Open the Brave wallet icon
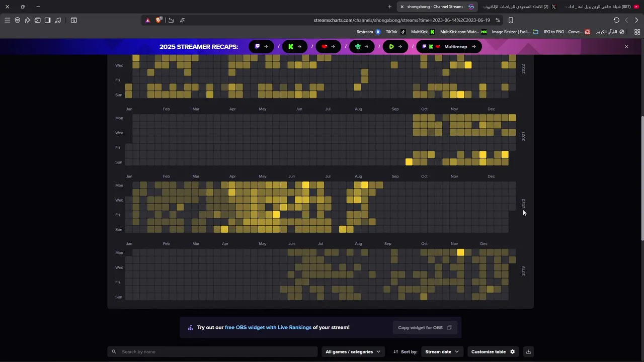The image size is (644, 362). tap(38, 20)
